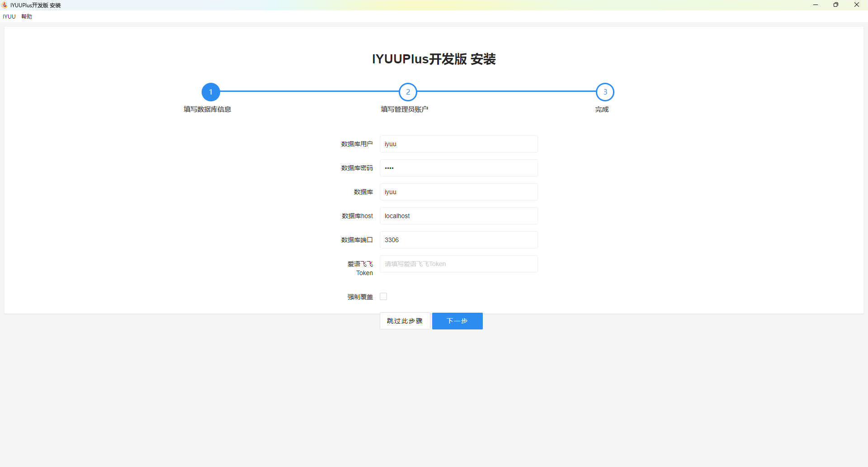Click the step 3 circle icon
The image size is (868, 467).
coord(605,92)
